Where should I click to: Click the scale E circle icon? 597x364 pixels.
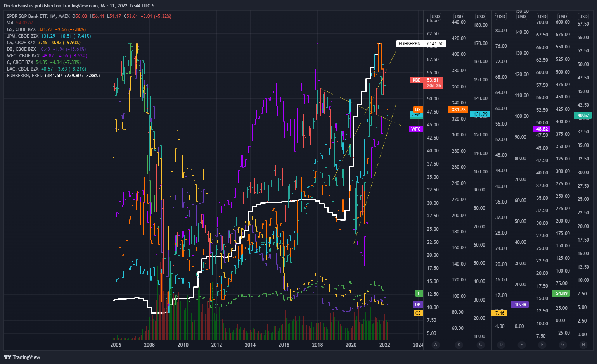pos(522,345)
